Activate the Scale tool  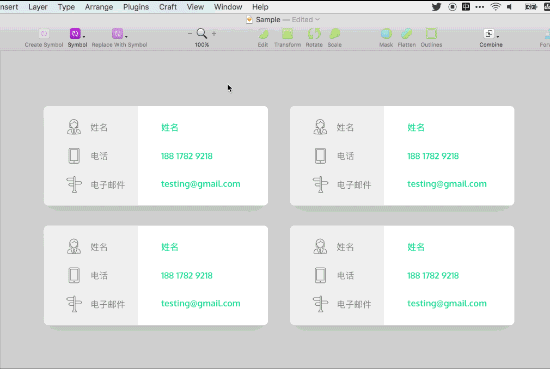coord(335,34)
